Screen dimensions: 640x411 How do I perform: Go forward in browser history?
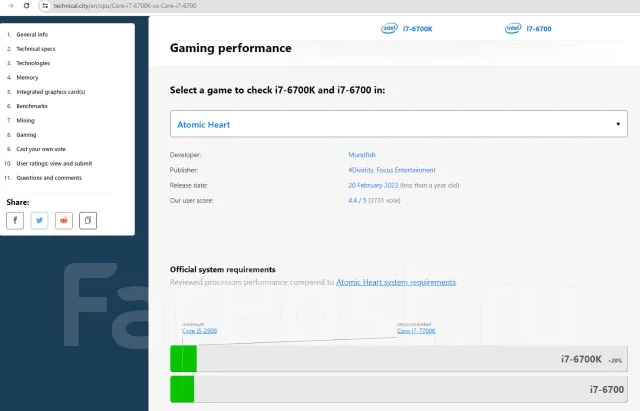(11, 6)
